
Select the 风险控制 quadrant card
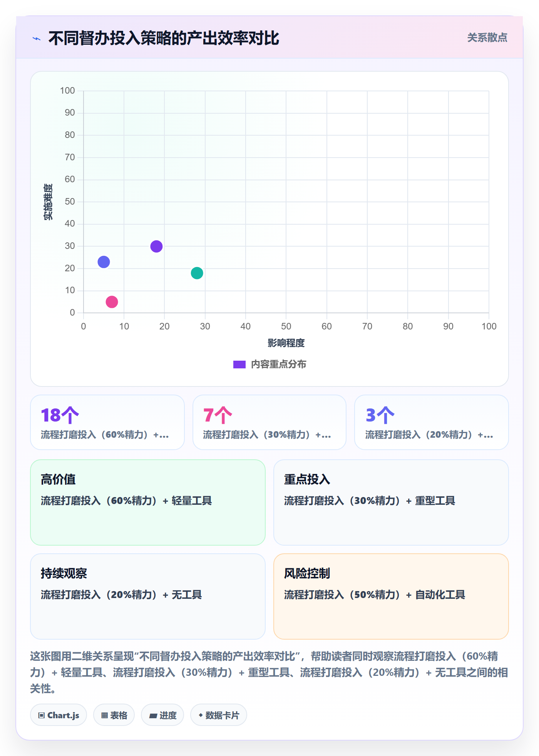[x=391, y=596]
